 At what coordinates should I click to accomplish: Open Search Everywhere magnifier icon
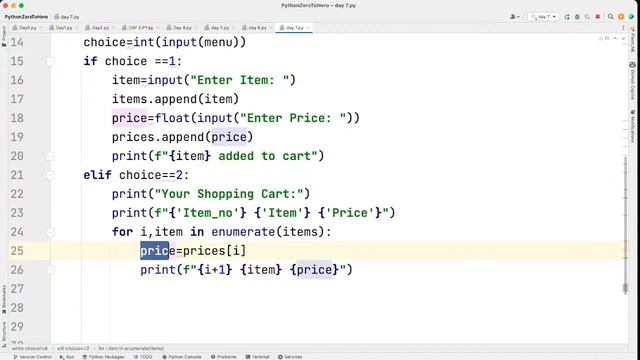click(611, 17)
